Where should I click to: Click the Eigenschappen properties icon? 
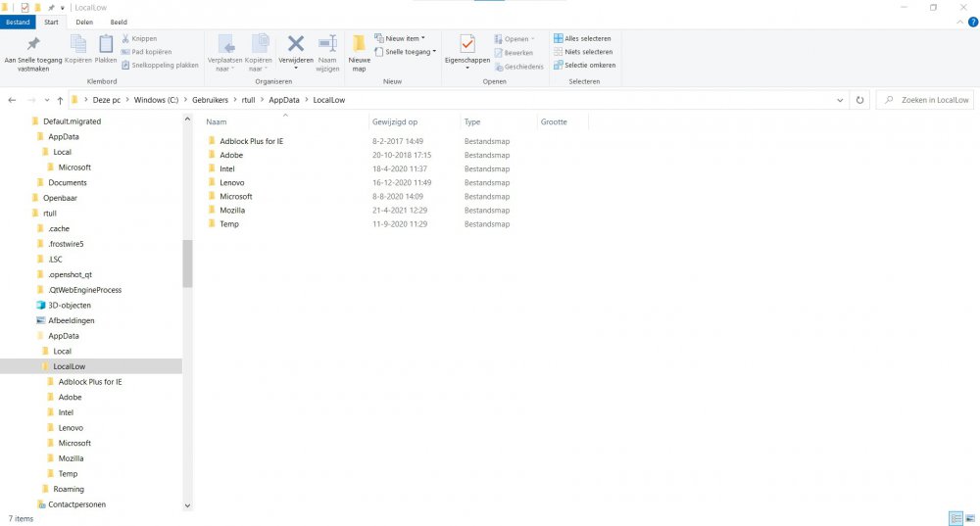[x=467, y=49]
